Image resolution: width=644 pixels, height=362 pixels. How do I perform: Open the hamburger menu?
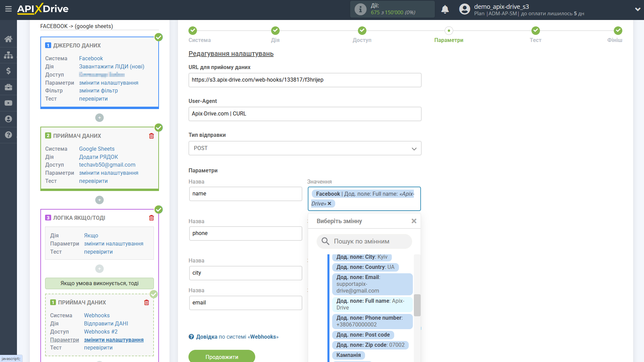tap(8, 9)
